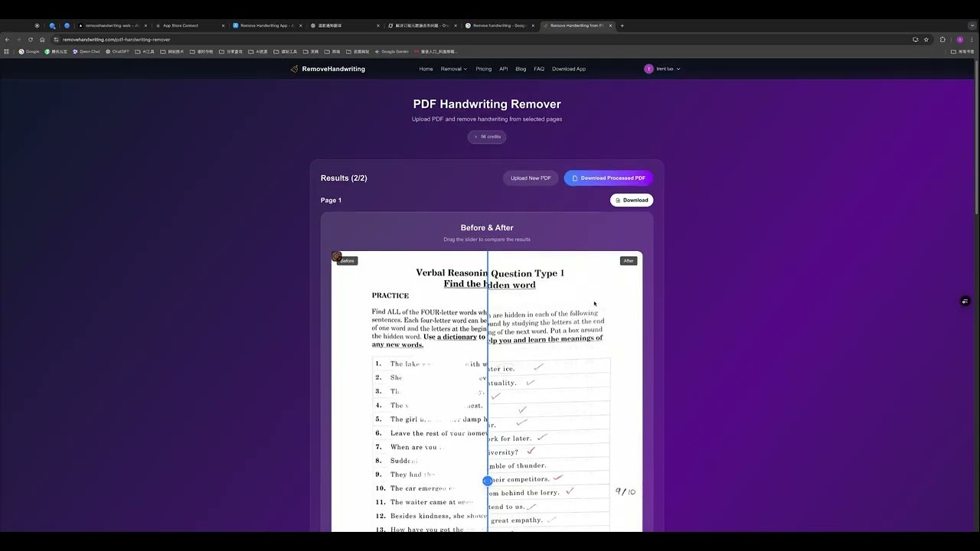This screenshot has width=980, height=551.
Task: Open the Google bookmark
Action: point(29,51)
